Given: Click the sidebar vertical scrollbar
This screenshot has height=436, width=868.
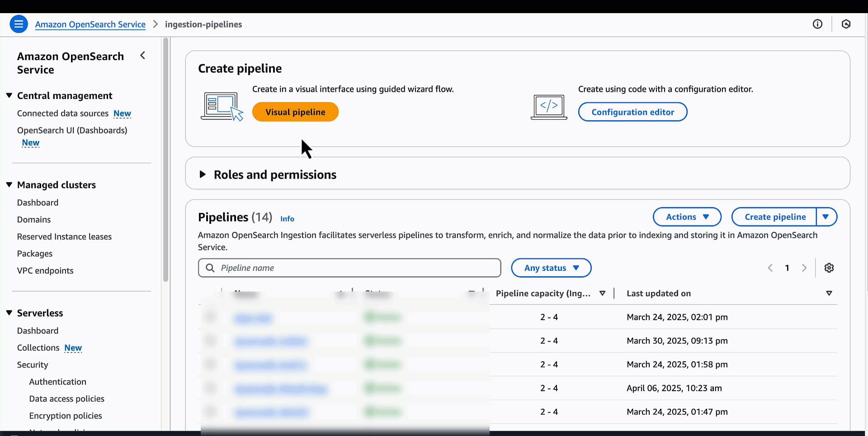Looking at the screenshot, I should [x=165, y=160].
